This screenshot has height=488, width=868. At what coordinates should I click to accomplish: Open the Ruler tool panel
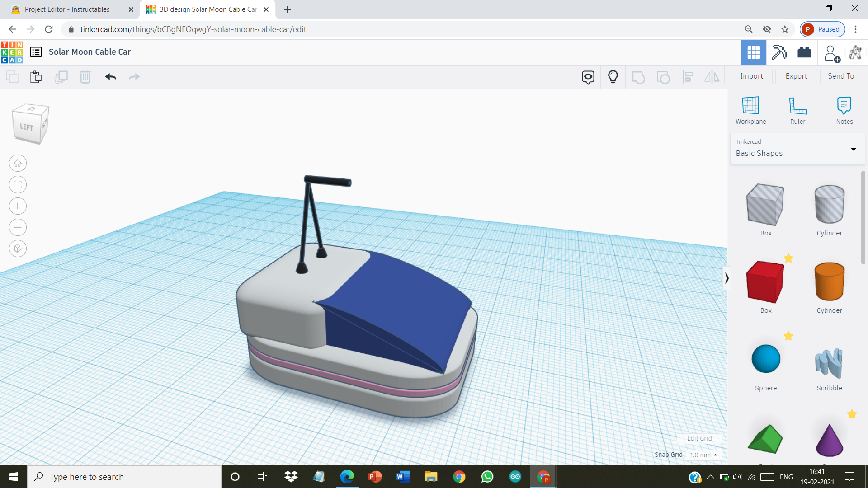pos(797,108)
